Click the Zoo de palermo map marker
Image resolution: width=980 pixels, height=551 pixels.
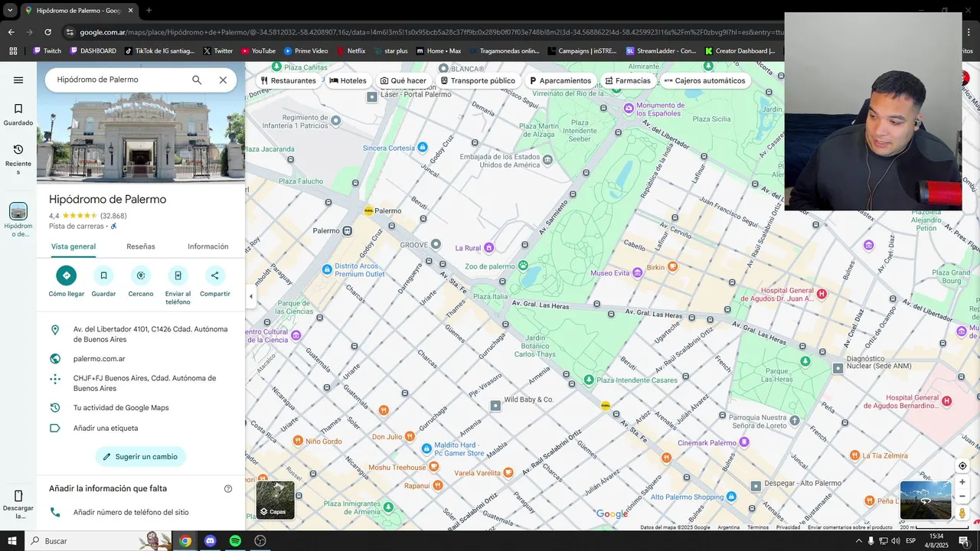click(x=523, y=266)
